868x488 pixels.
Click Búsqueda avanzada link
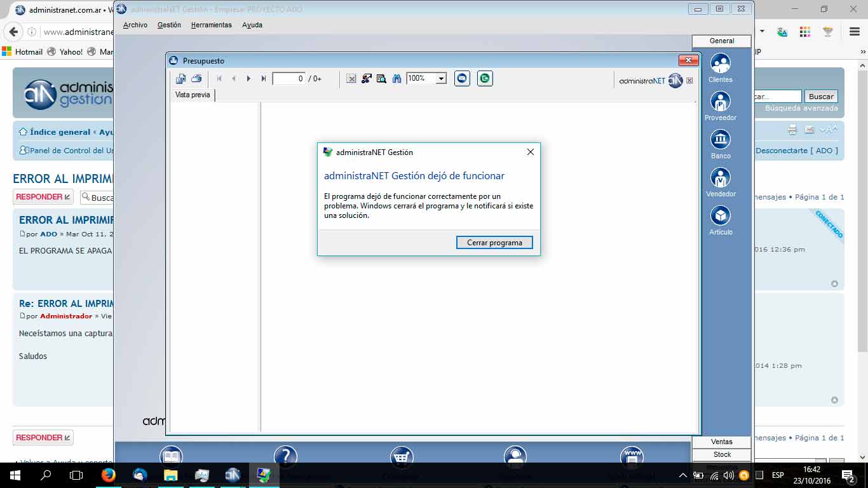pos(801,109)
